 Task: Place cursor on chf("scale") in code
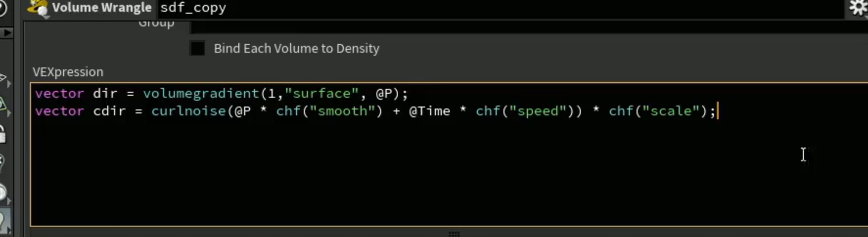click(657, 111)
